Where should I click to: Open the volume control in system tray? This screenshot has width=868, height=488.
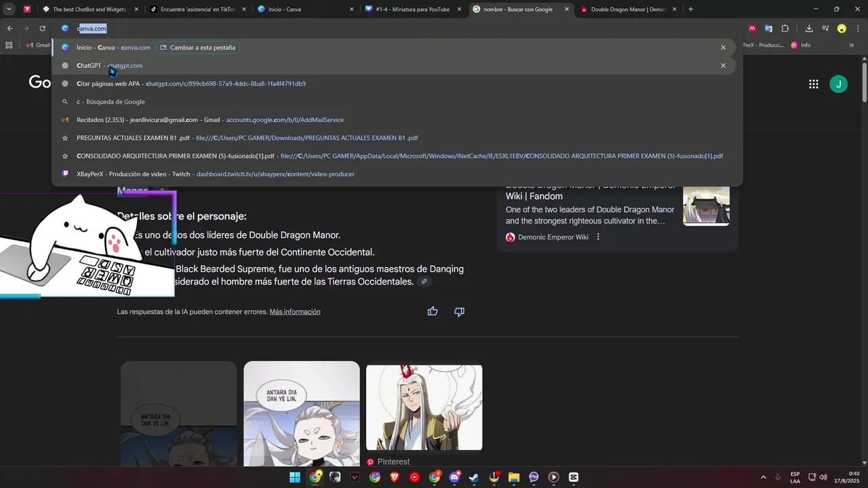coord(823,477)
